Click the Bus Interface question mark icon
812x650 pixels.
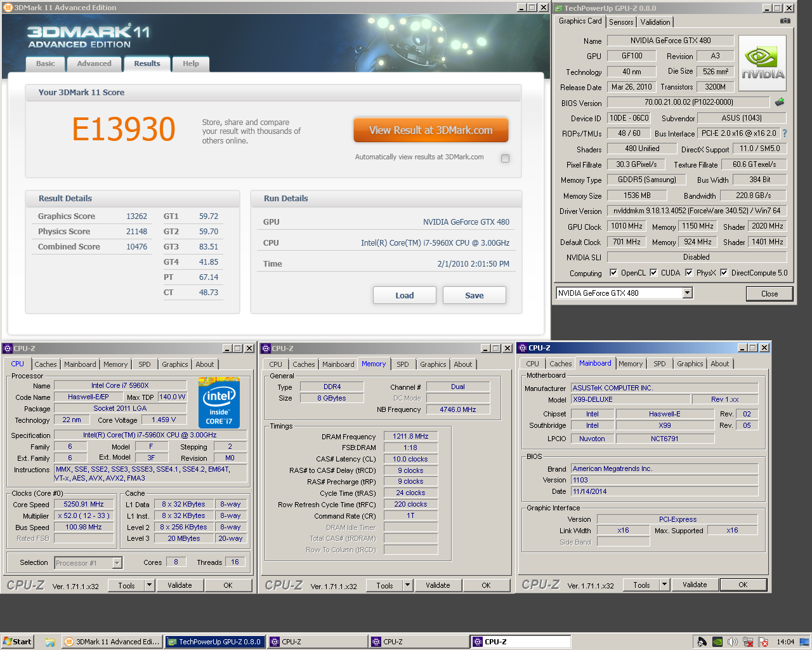[785, 133]
